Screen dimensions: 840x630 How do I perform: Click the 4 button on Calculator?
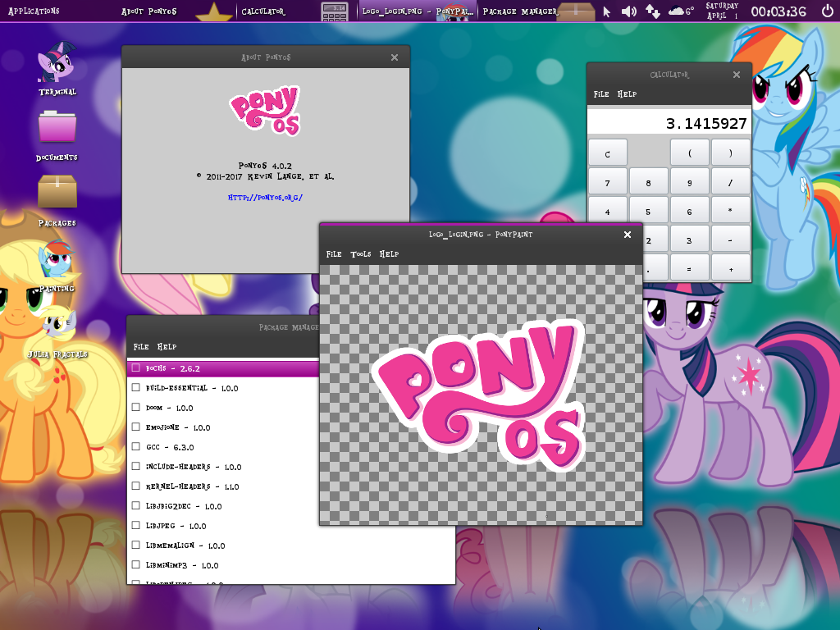[x=608, y=210]
